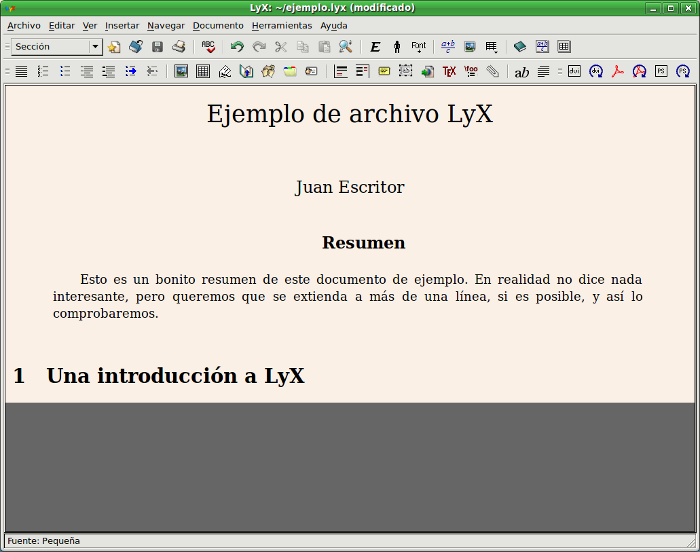
Task: Open the Font text style icon
Action: [419, 46]
